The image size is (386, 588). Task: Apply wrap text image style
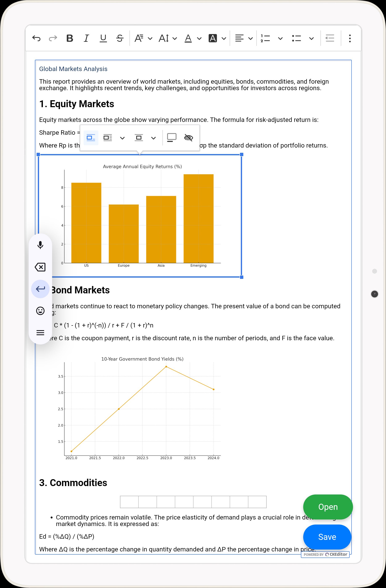[108, 138]
